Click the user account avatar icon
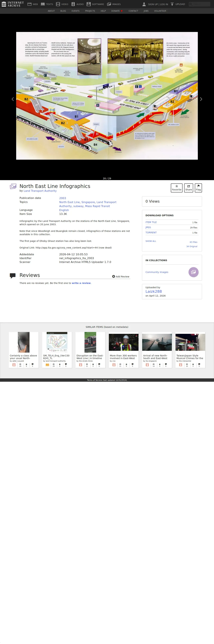 coord(144,4)
